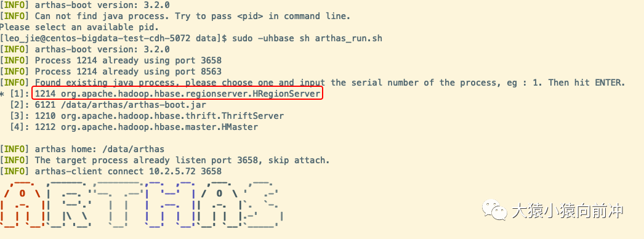Viewport: 644px width, 239px height.
Task: Click the ASCII letter S ending the banner
Action: (262, 204)
